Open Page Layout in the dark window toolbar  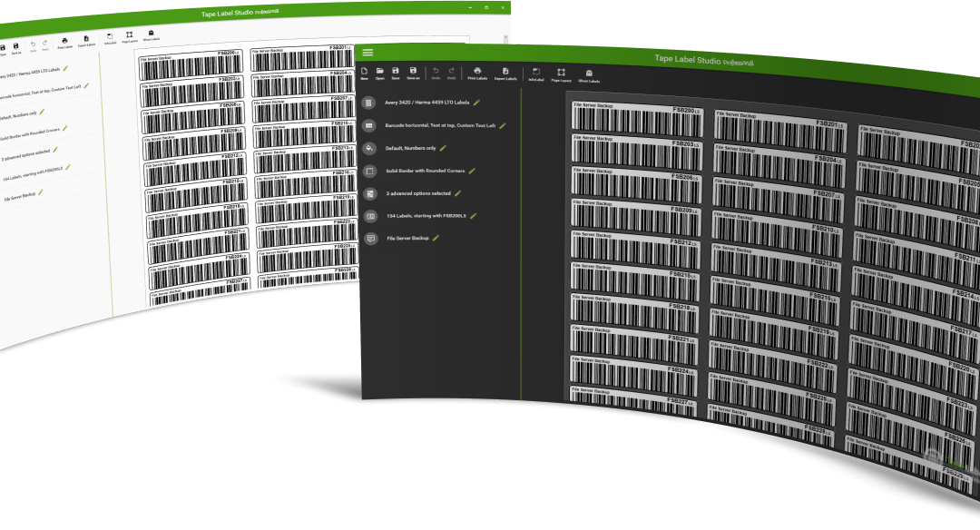[562, 75]
